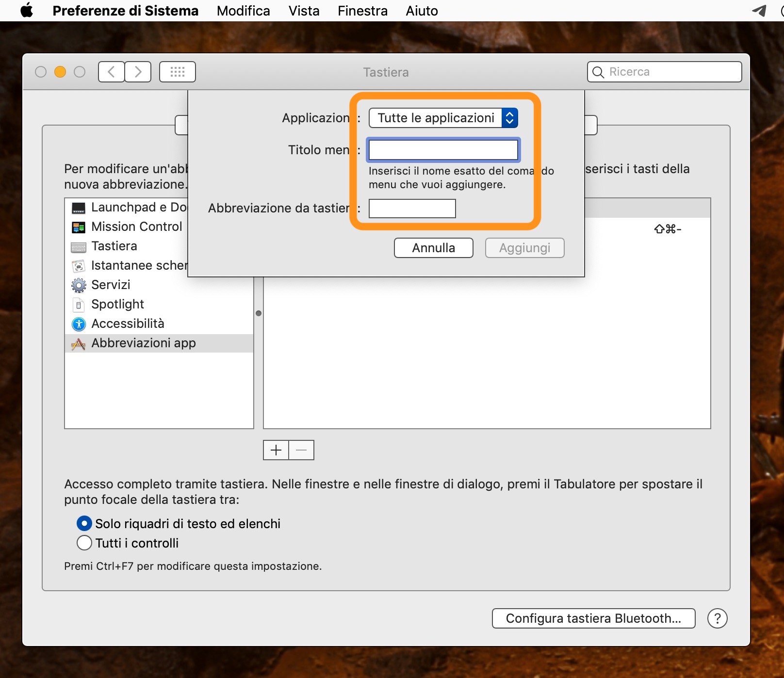The height and width of the screenshot is (678, 784).
Task: Select Servizi in the list
Action: (x=111, y=285)
